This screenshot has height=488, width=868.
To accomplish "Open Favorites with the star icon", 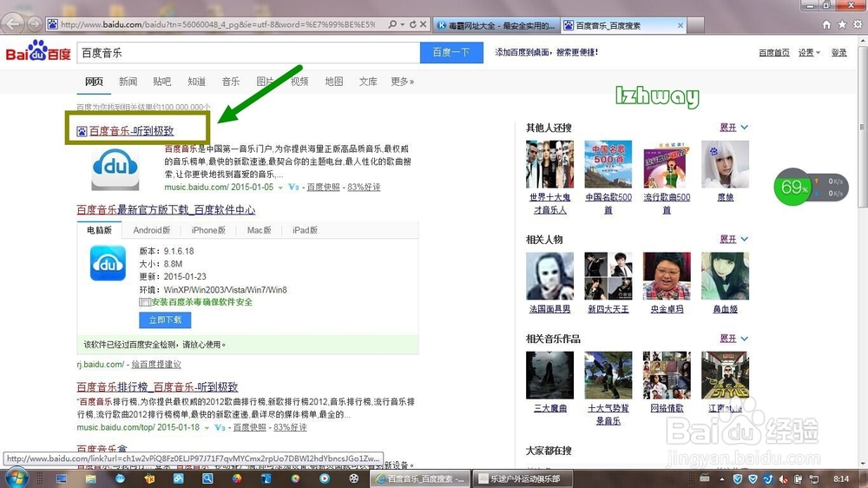I will 842,24.
